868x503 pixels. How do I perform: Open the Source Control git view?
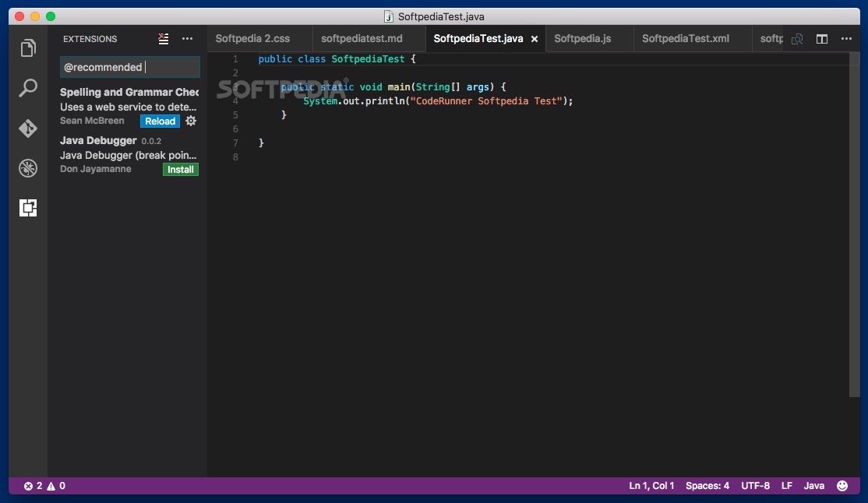coord(28,128)
